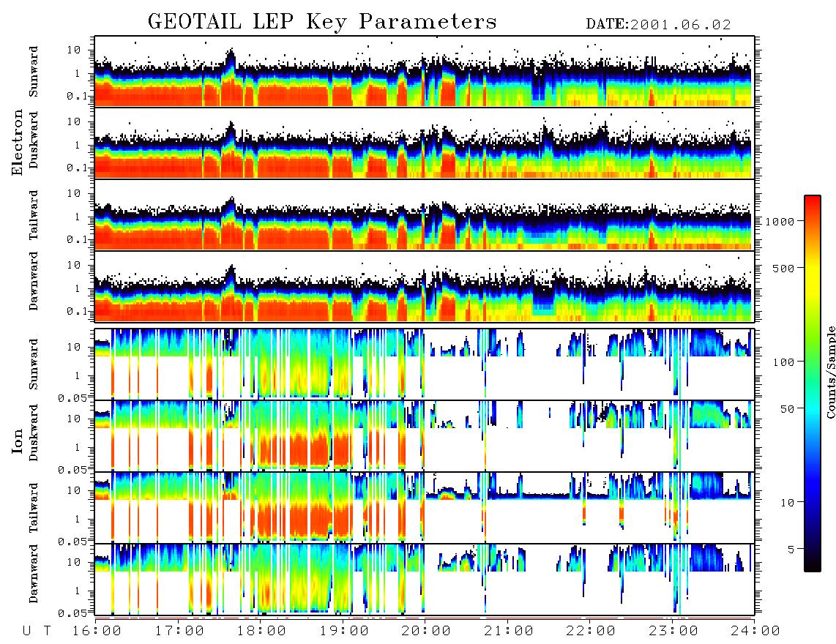Select the Electron "Dawnward" panel label

tap(34, 281)
